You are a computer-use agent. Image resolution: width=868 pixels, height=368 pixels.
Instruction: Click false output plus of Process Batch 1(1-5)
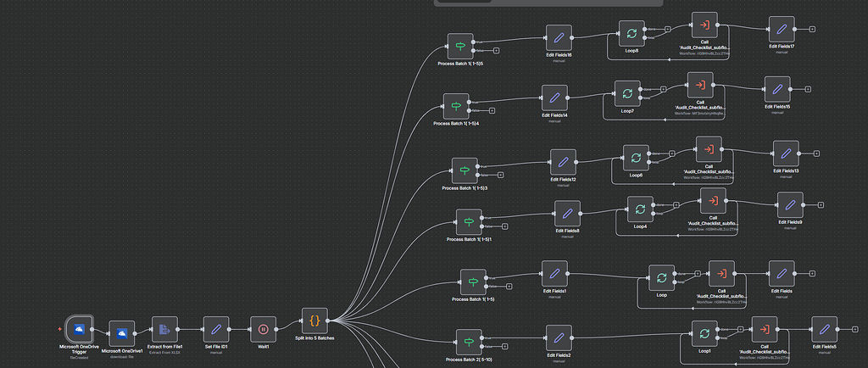(509, 286)
